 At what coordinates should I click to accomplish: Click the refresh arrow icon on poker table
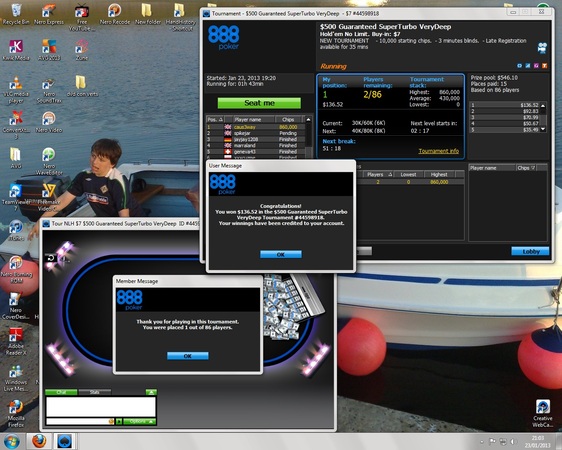[x=51, y=258]
